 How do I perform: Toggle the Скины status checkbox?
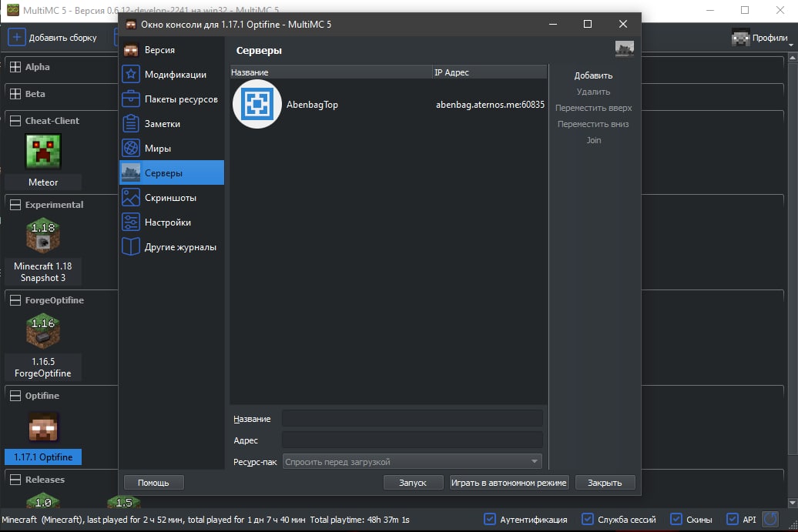coord(676,519)
